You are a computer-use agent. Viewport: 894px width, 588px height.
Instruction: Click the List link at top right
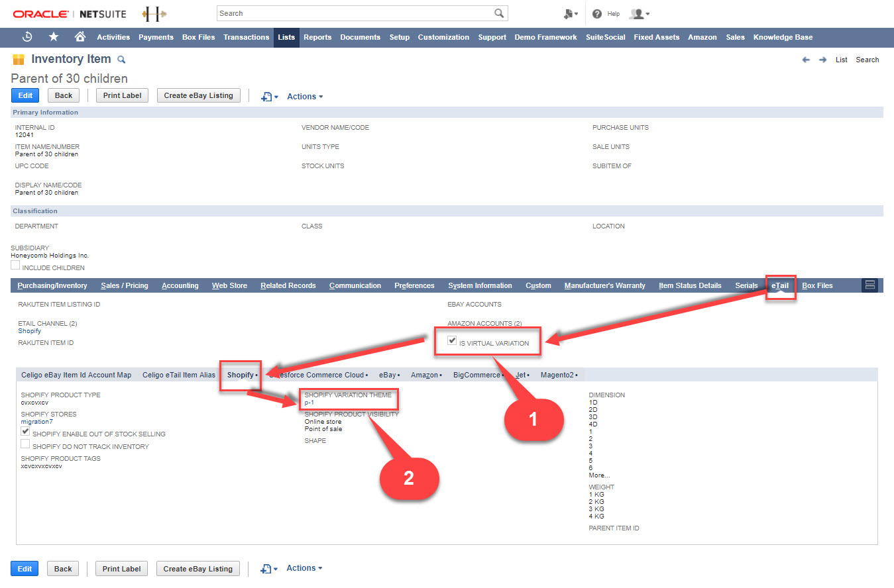click(x=841, y=60)
